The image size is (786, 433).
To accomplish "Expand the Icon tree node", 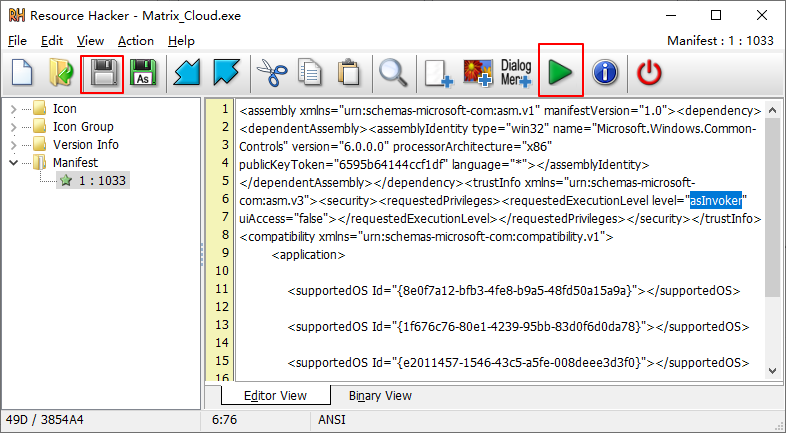I will pos(14,109).
